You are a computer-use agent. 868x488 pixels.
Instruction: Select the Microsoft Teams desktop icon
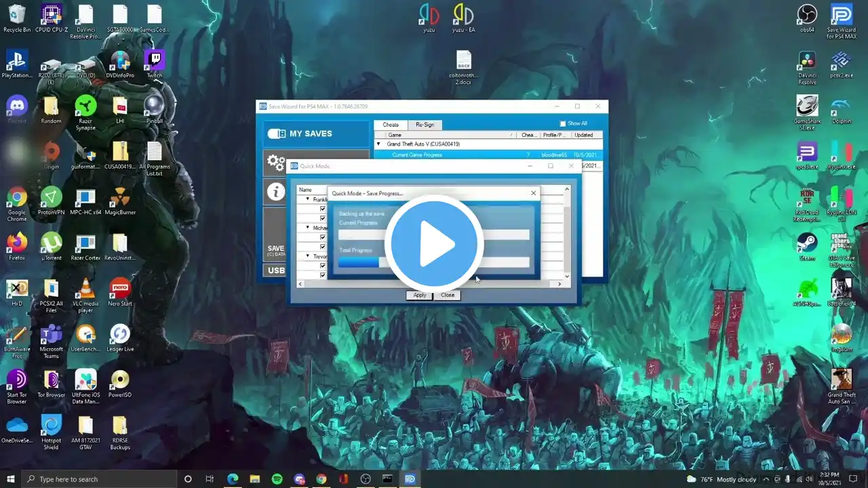pyautogui.click(x=52, y=341)
